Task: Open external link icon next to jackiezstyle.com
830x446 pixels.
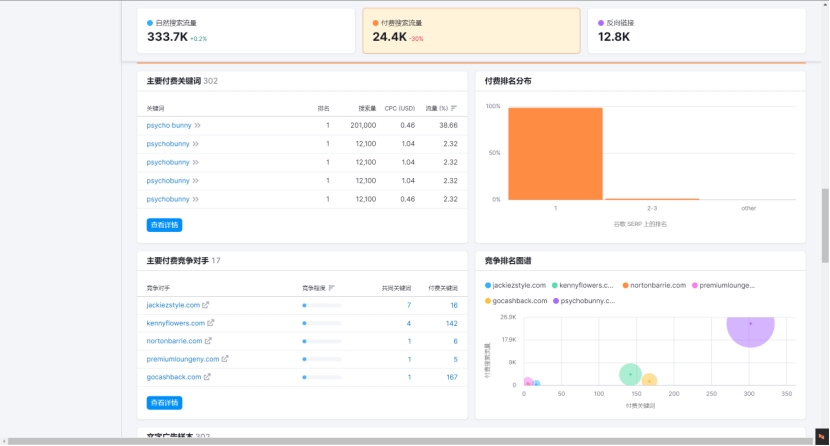Action: [206, 305]
